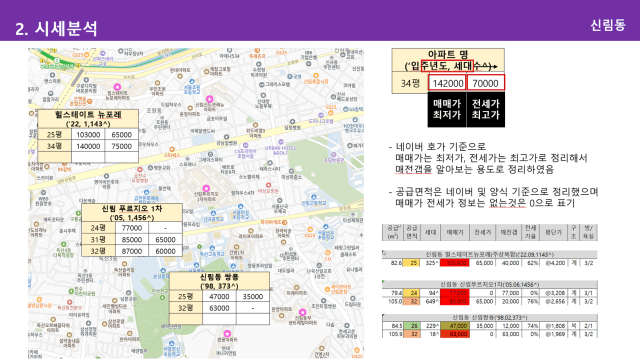Select the pink star marker at 신림동부 센트레빌아파트
The width and height of the screenshot is (640, 360).
(x=302, y=312)
